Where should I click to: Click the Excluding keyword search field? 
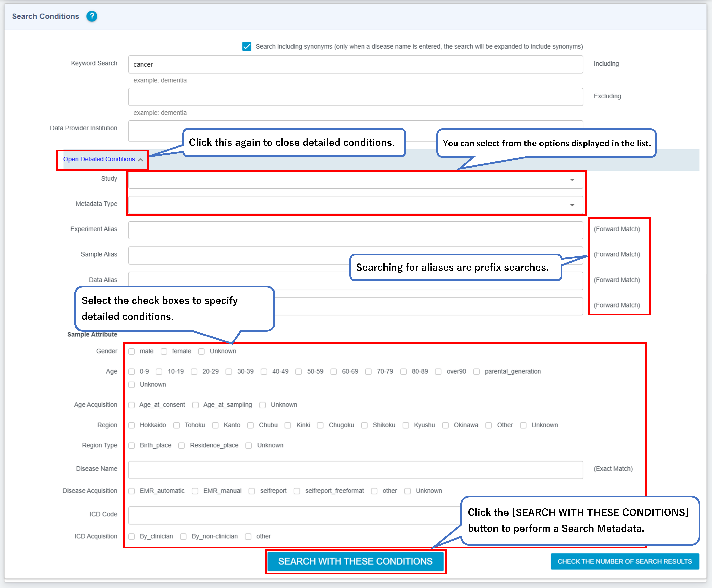pos(355,97)
